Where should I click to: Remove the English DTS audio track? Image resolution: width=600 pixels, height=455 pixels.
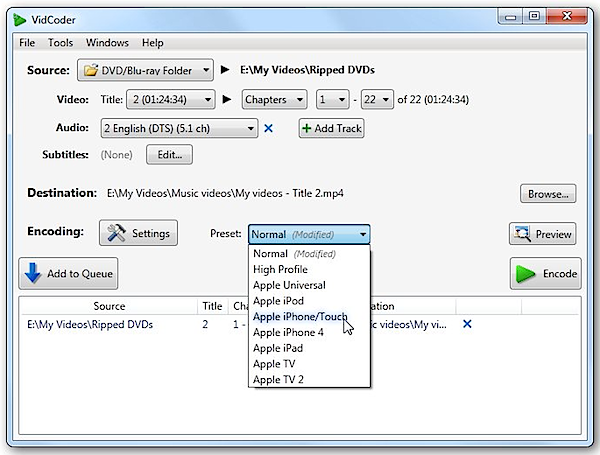(x=269, y=128)
